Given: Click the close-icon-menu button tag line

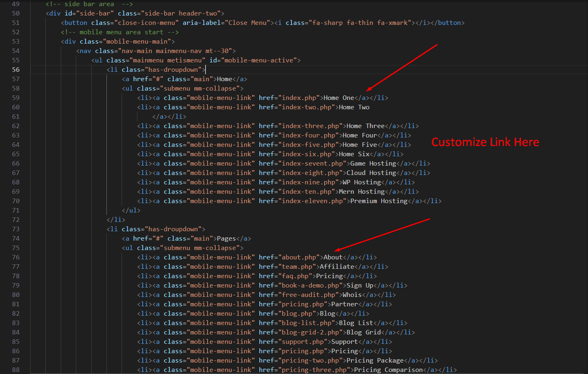Looking at the screenshot, I should pyautogui.click(x=263, y=23).
